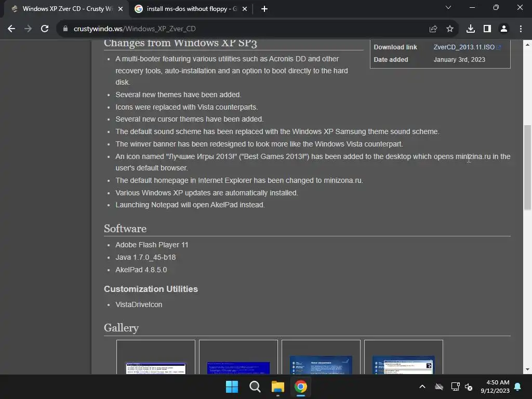The image size is (532, 399).
Task: Click 'Java 1.7.0_45-b18' list item
Action: 145,258
